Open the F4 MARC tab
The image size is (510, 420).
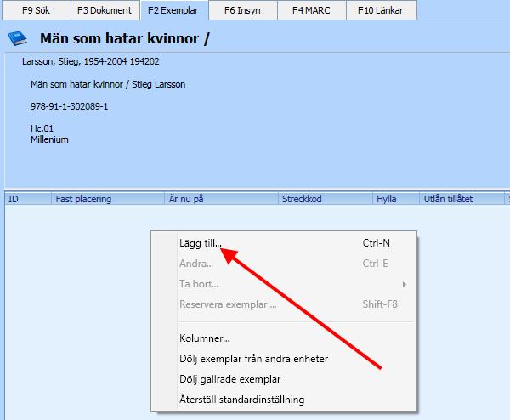(x=311, y=10)
